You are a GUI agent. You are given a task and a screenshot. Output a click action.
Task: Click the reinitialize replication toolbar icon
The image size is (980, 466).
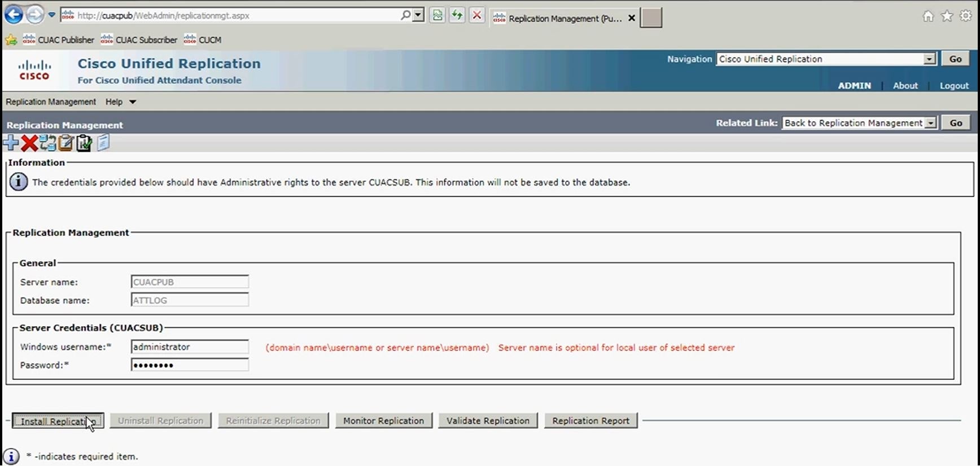point(48,143)
